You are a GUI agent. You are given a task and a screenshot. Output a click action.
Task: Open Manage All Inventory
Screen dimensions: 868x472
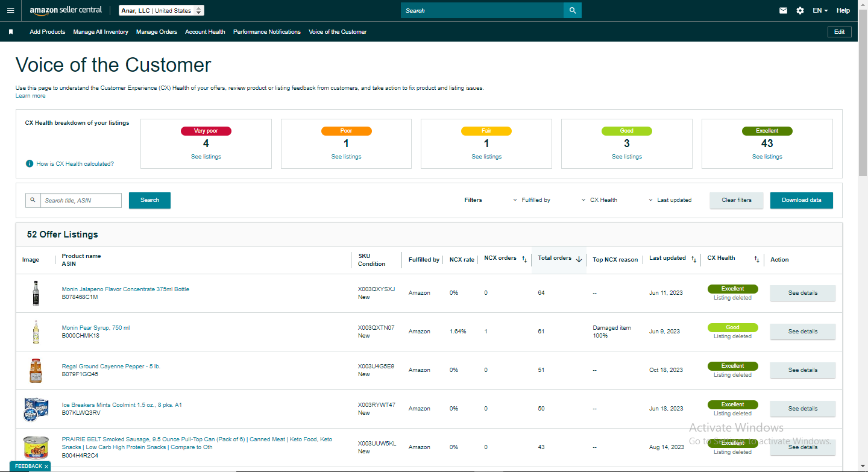[x=101, y=32]
